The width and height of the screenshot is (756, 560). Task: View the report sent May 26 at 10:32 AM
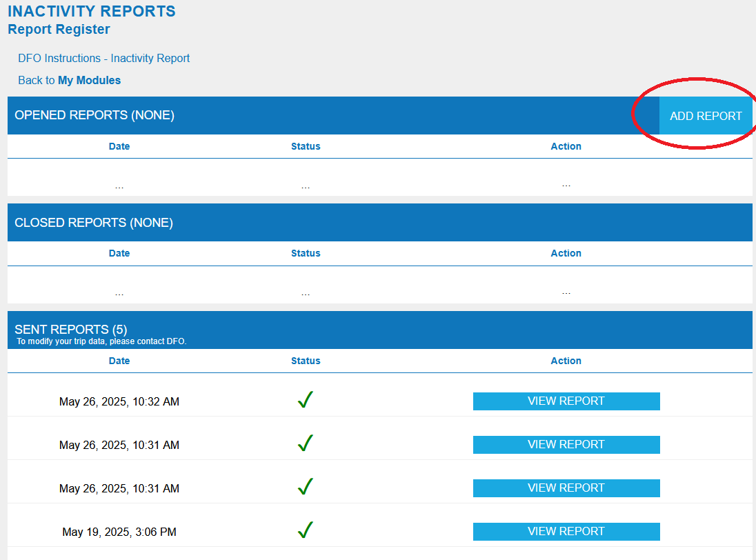click(566, 401)
